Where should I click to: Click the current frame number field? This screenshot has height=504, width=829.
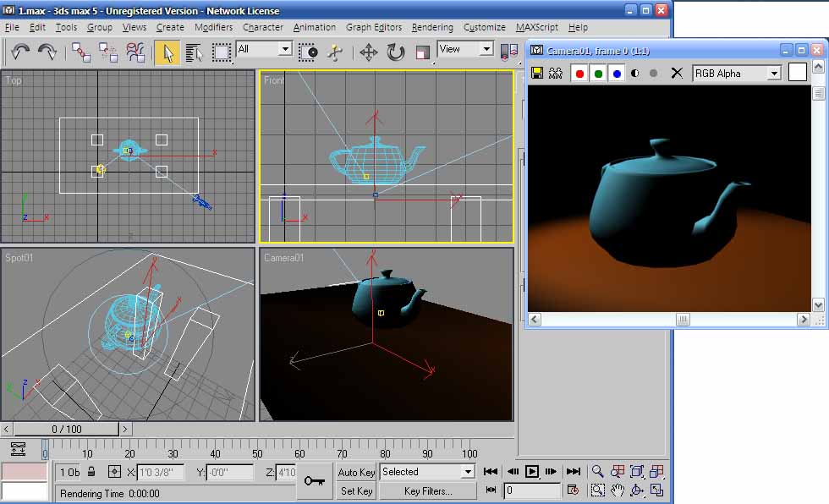[531, 490]
